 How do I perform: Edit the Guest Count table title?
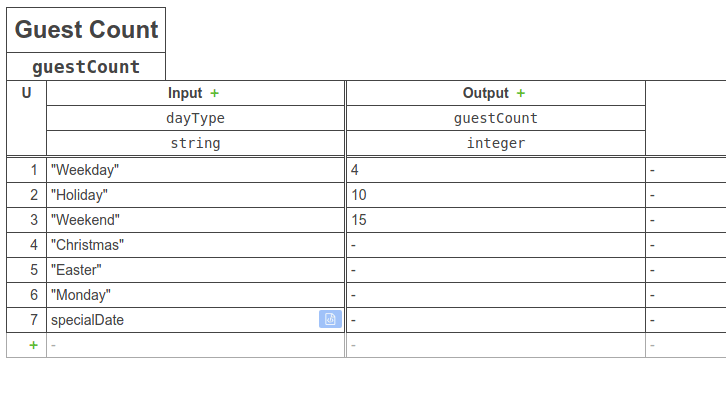[x=86, y=30]
